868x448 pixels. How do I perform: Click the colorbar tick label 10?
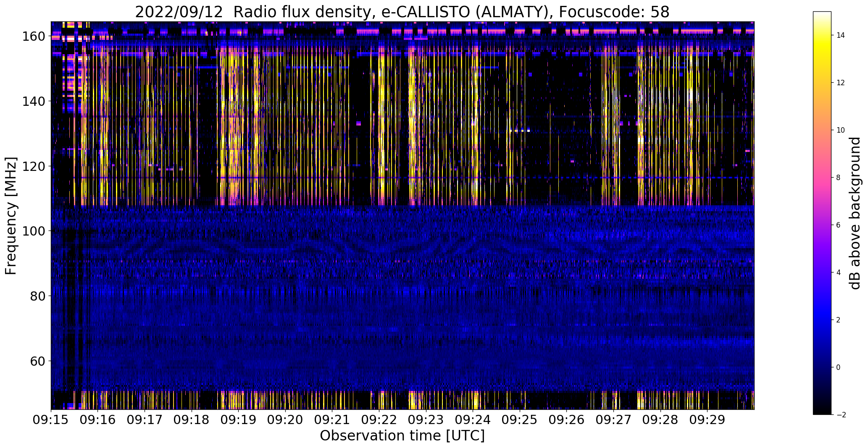pyautogui.click(x=841, y=131)
